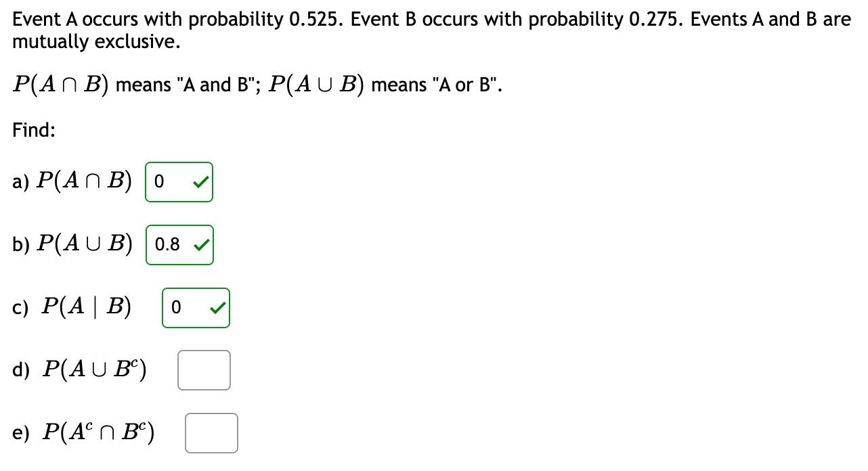The image size is (868, 471).
Task: Select the empty input for P(Aᶜ ∩ Bᶜ)
Action: pos(211,432)
